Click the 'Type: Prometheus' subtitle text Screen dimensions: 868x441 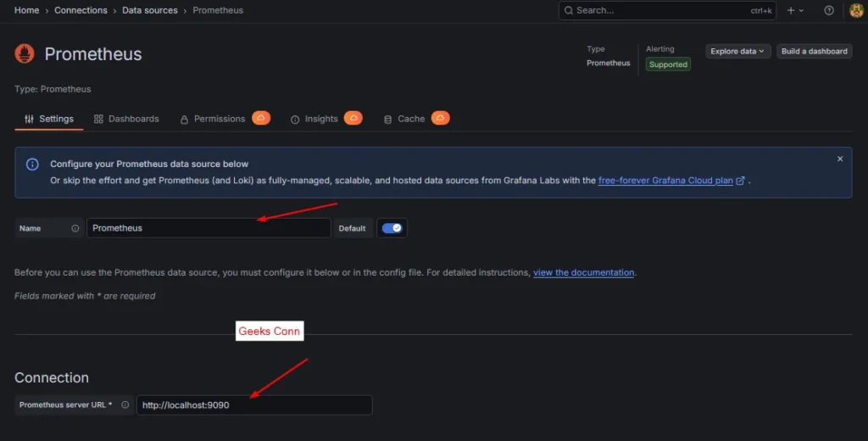[x=53, y=89]
